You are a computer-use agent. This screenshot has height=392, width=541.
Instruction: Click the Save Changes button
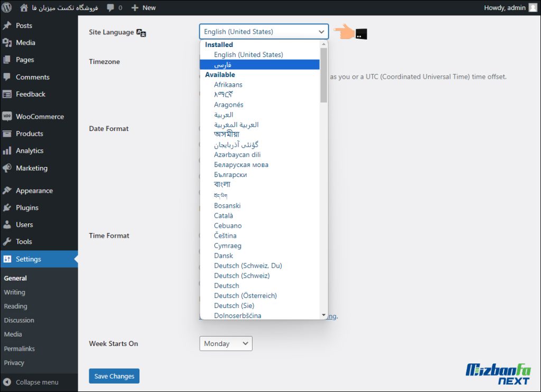pyautogui.click(x=114, y=376)
